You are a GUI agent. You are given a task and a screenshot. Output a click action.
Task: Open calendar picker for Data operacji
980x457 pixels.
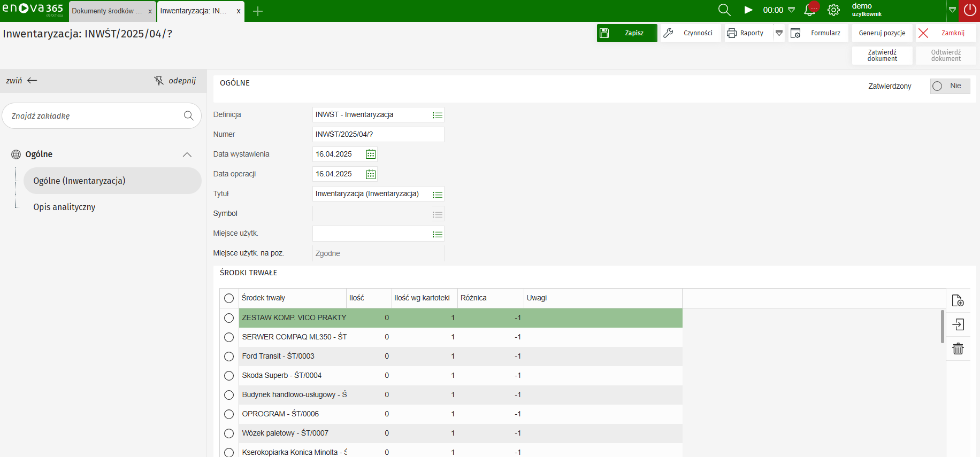pos(371,174)
